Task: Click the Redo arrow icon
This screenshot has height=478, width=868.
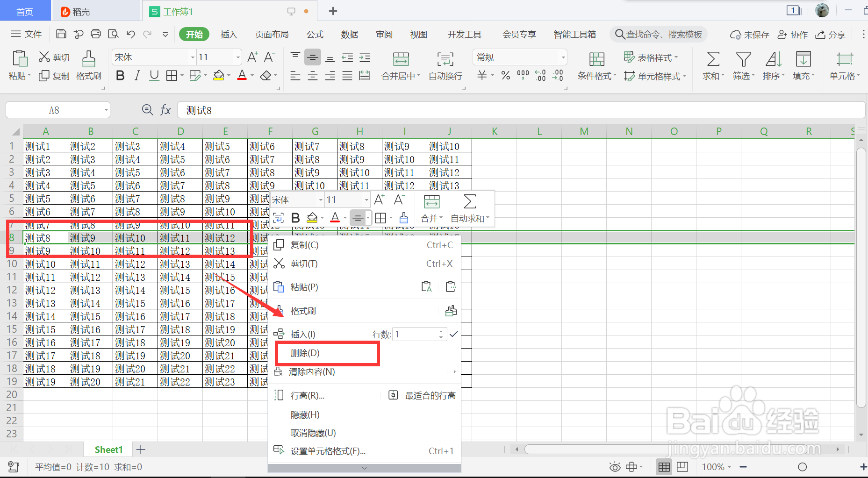Action: point(148,34)
